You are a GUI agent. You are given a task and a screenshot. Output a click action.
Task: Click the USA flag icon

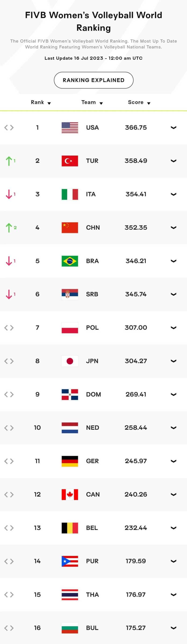[x=70, y=128]
